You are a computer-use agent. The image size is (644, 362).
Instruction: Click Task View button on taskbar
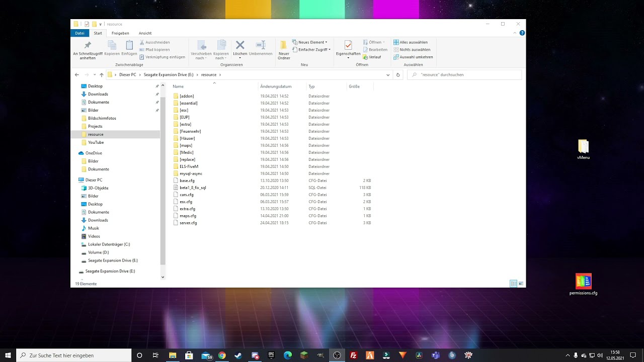156,355
